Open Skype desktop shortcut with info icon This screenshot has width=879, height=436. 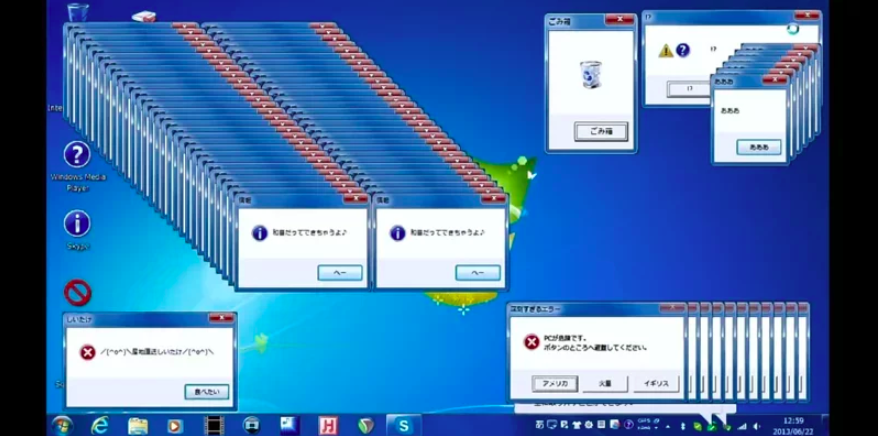[x=77, y=230]
